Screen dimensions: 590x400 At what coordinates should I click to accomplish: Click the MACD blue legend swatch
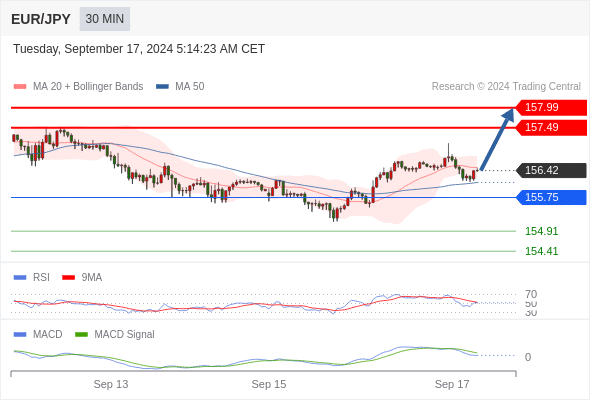point(20,335)
